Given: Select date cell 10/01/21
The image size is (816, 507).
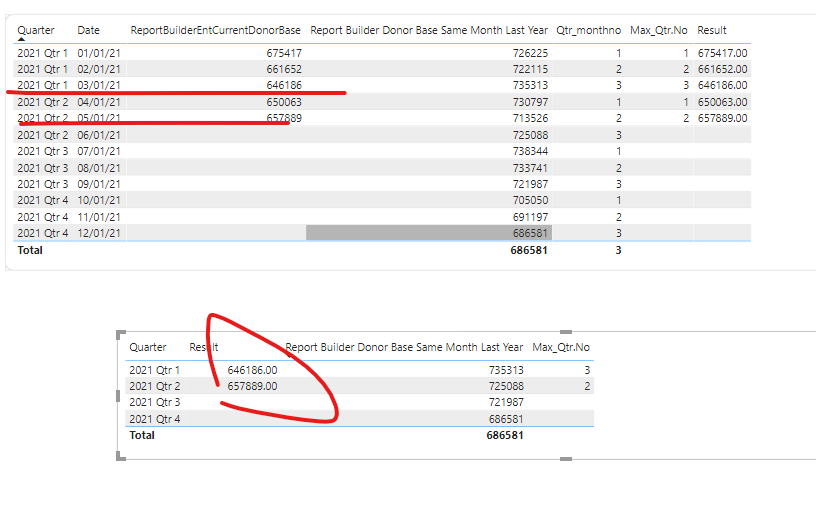Looking at the screenshot, I should tap(99, 200).
